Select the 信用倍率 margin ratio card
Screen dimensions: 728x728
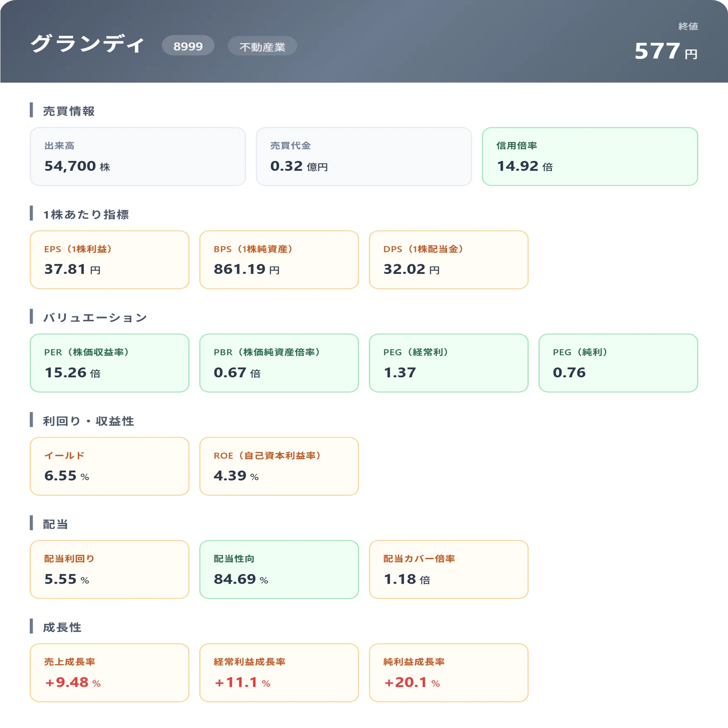point(590,156)
